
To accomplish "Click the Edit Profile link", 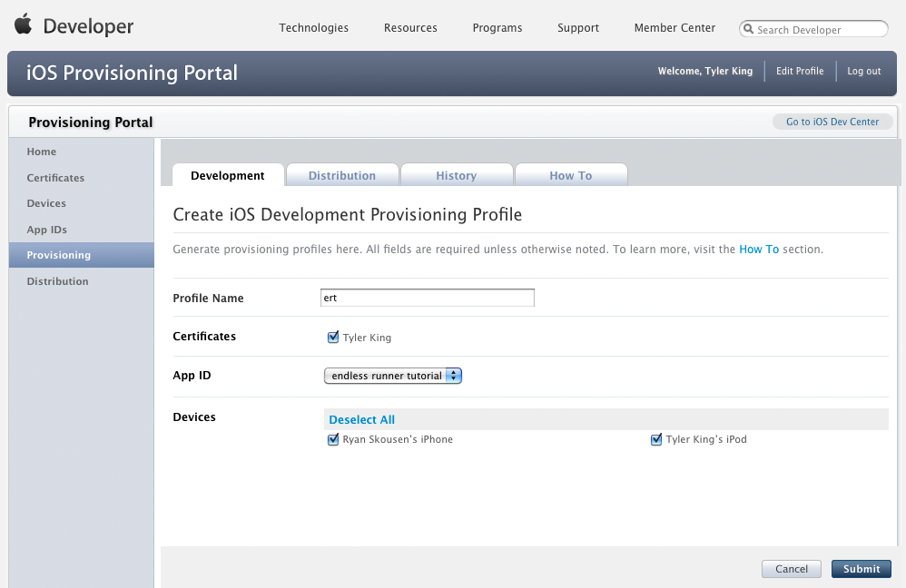I will coord(800,71).
